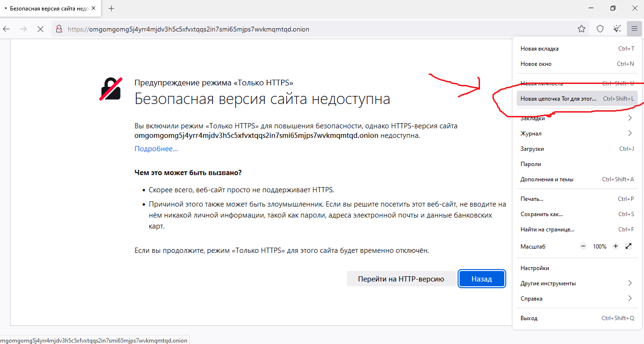Click Перейти на HTTP-версию button

401,279
